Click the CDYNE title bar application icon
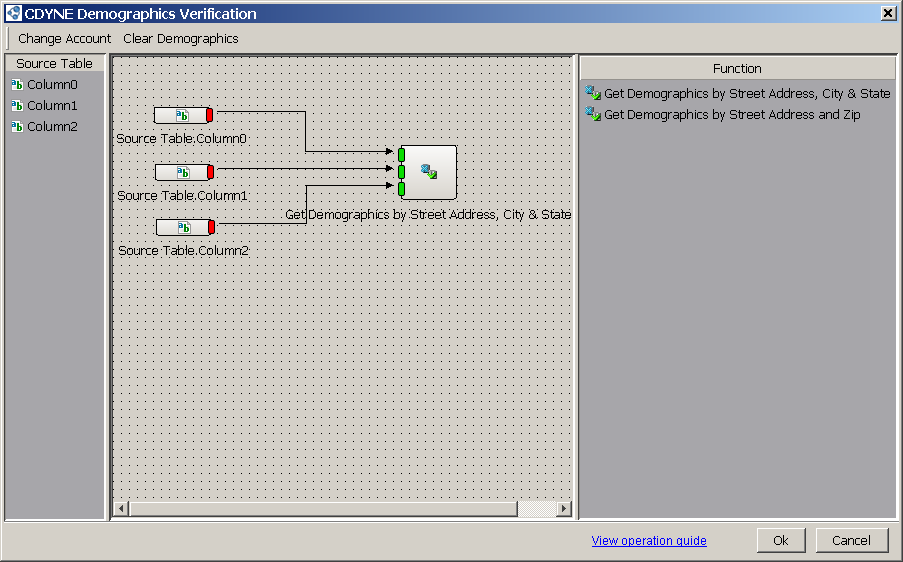 13,13
